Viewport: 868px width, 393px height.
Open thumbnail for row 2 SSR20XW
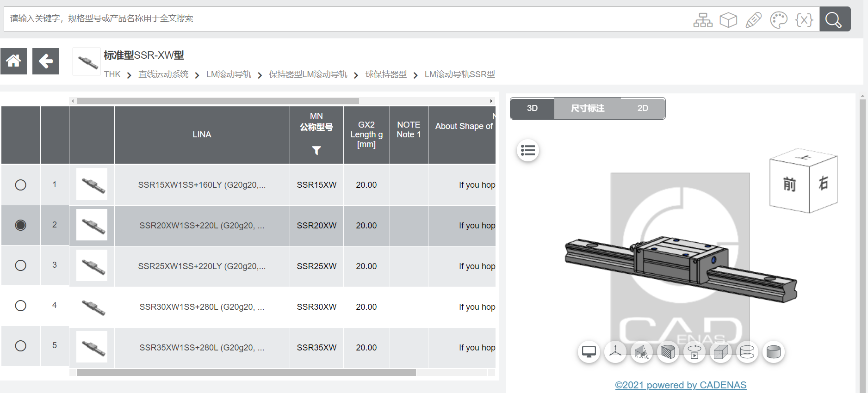pyautogui.click(x=92, y=225)
